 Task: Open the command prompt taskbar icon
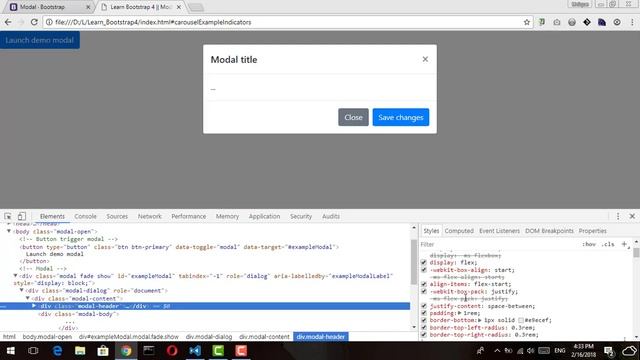click(149, 351)
